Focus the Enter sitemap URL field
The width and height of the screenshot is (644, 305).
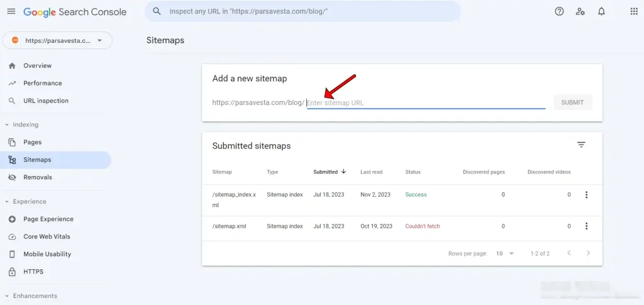point(426,103)
